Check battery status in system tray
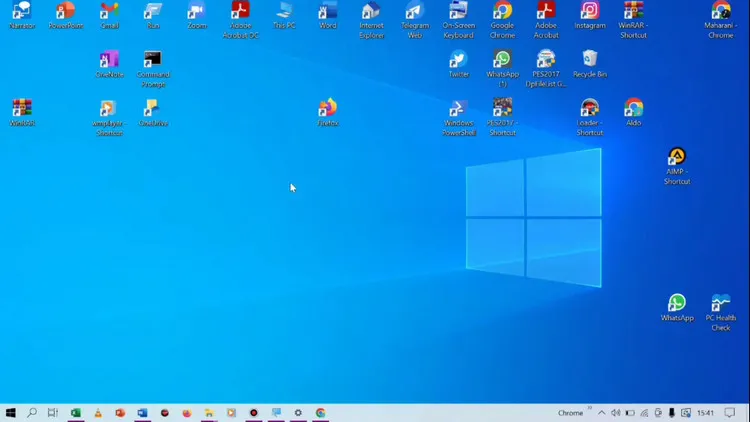Screen dimensions: 750x422 click(x=630, y=412)
